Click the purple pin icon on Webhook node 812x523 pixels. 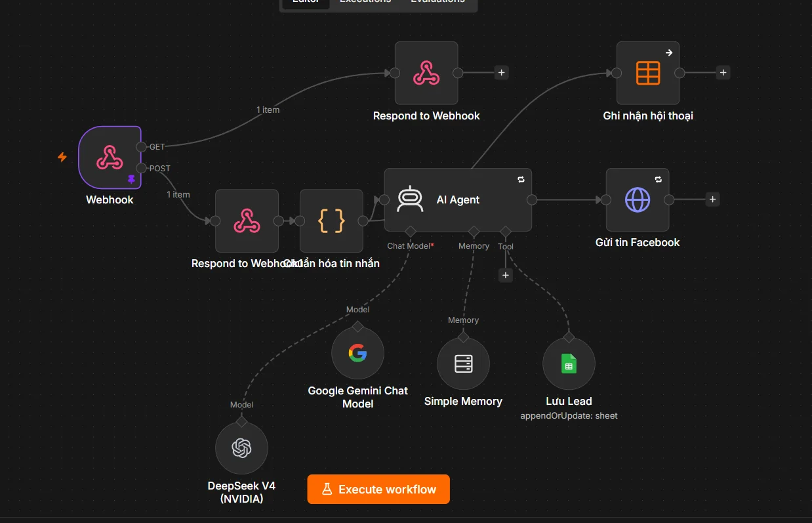coord(131,179)
